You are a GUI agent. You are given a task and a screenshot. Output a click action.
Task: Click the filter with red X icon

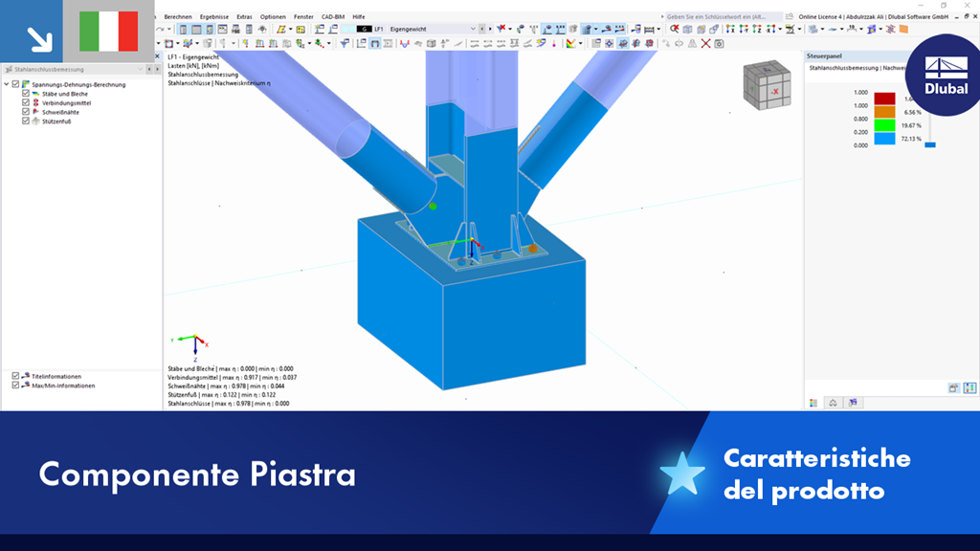tap(501, 29)
